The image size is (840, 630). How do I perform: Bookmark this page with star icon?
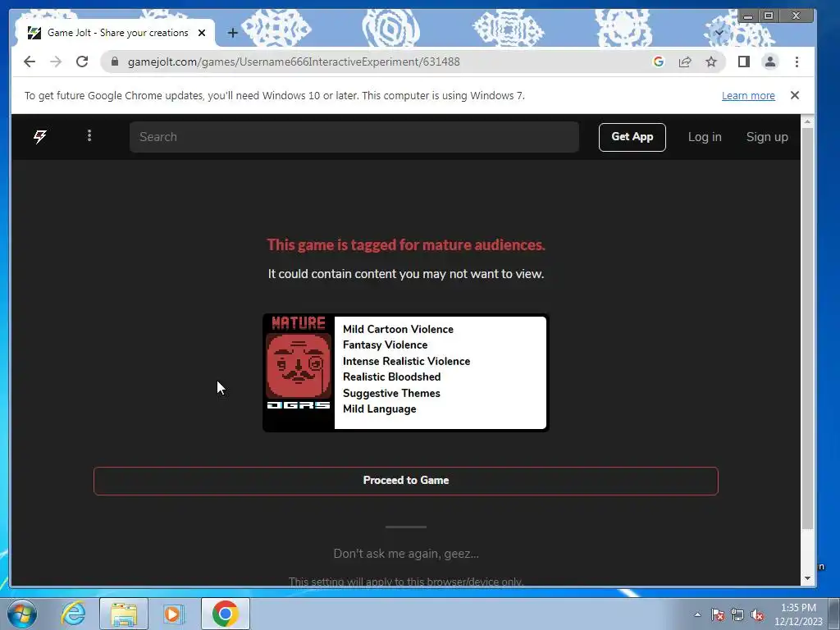pos(711,62)
